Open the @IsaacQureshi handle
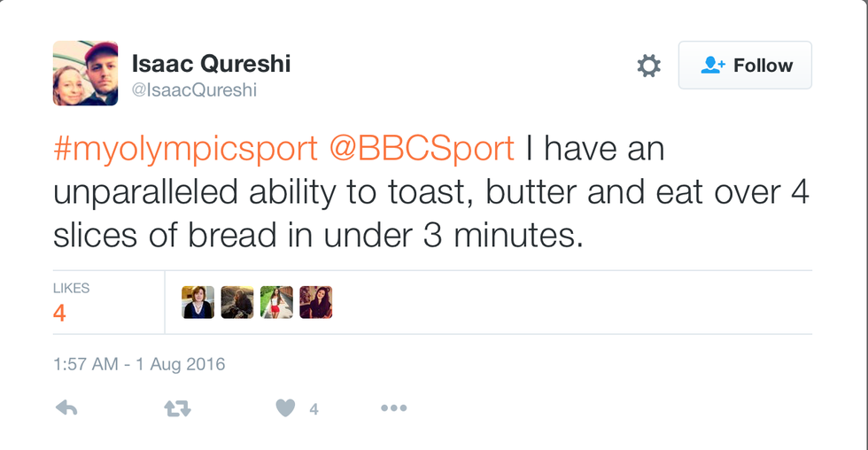Image resolution: width=868 pixels, height=450 pixels. pyautogui.click(x=194, y=90)
